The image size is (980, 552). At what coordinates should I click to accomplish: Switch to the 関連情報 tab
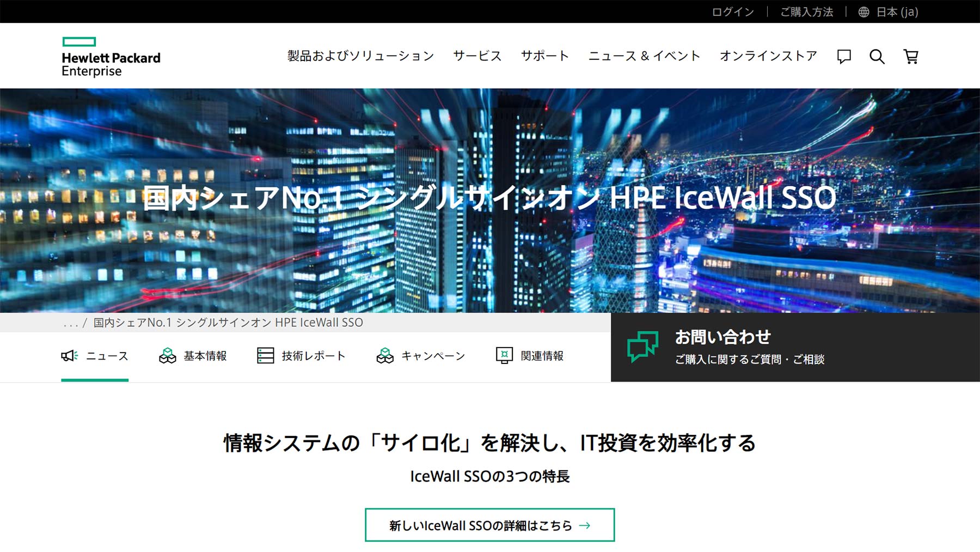point(530,356)
